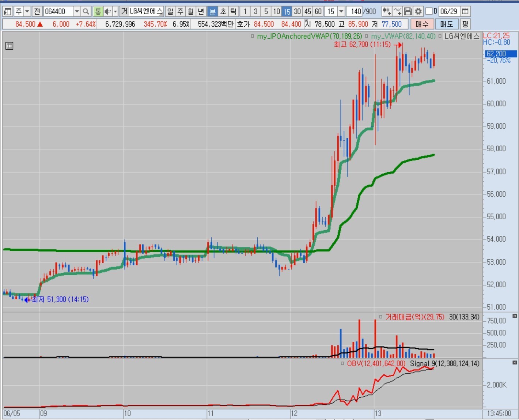Click the OBV(12,401,642,00) legend label

376,363
